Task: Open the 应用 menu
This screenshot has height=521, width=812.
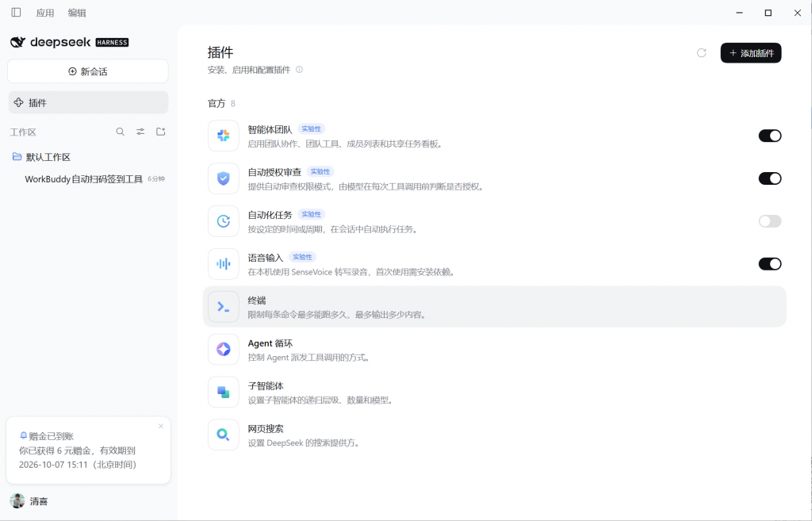Action: pyautogui.click(x=45, y=13)
